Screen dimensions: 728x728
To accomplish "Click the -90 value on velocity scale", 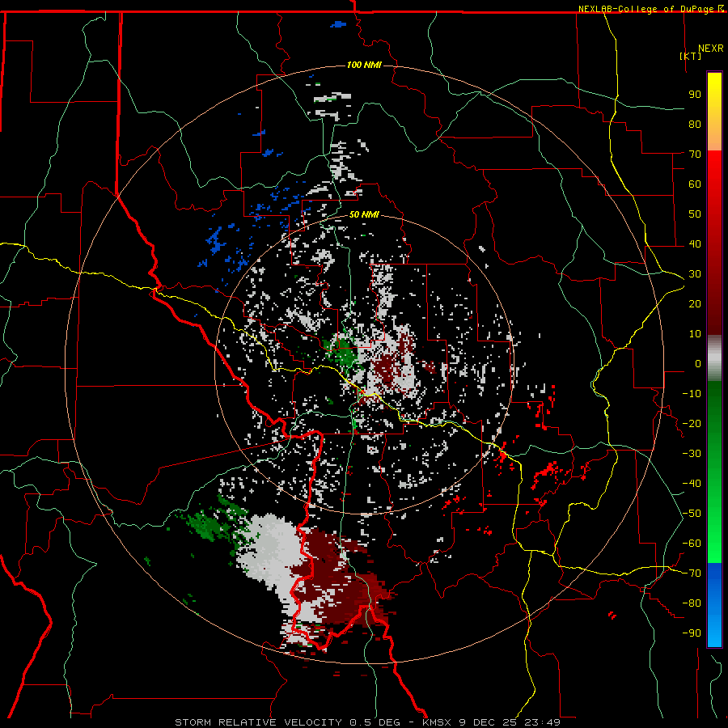I will coord(692,633).
